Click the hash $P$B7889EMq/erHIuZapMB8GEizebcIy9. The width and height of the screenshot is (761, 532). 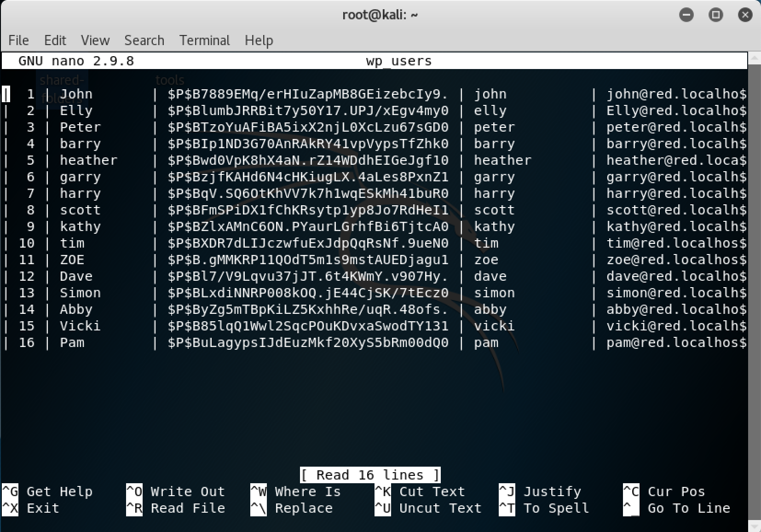coord(308,94)
